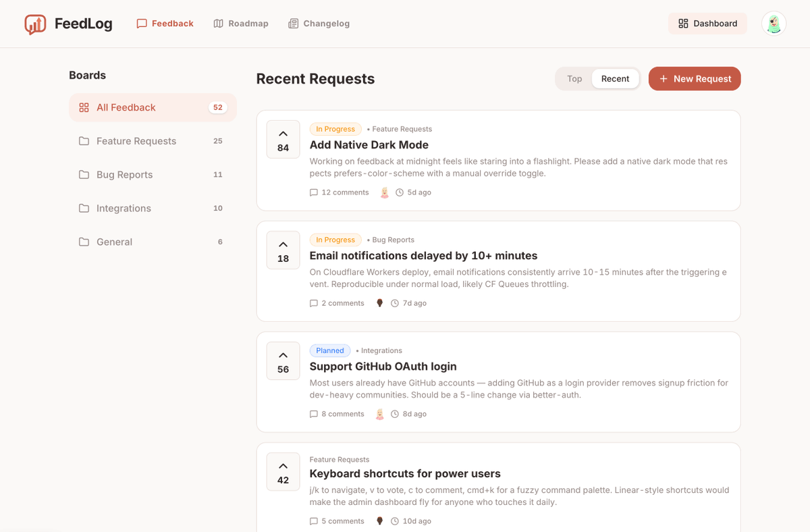The image size is (810, 532).
Task: Click Feature Requests label on Dark Mode card
Action: [x=402, y=129]
